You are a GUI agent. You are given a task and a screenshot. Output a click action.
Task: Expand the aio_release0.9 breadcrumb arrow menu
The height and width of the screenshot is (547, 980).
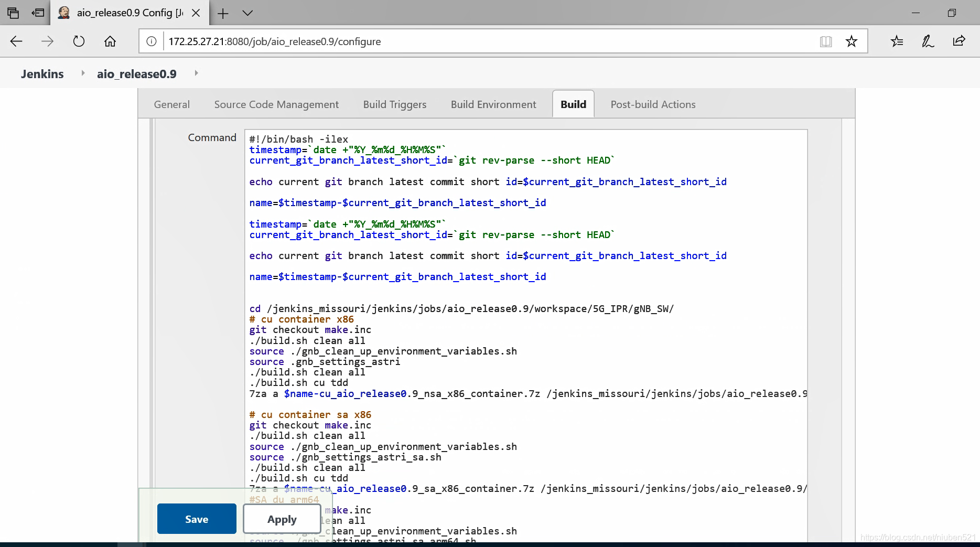coord(196,73)
